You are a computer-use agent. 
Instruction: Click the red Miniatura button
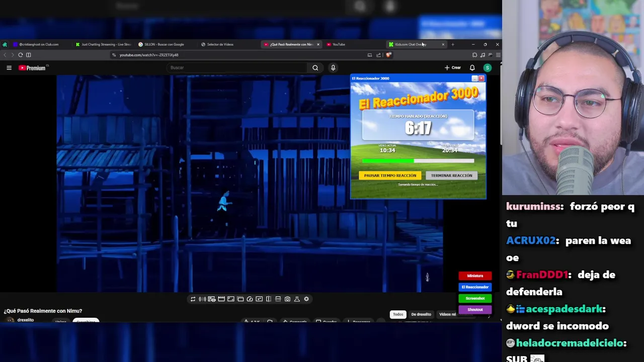tap(475, 276)
